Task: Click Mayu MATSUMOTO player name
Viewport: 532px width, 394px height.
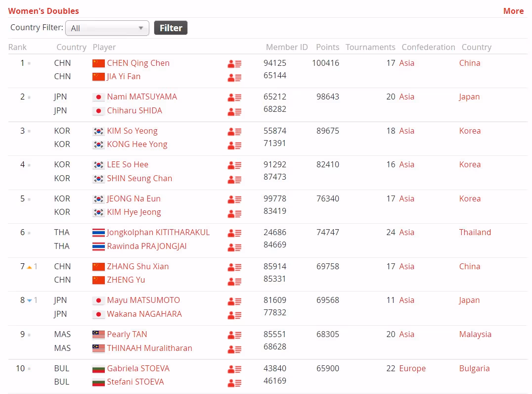Action: tap(143, 300)
